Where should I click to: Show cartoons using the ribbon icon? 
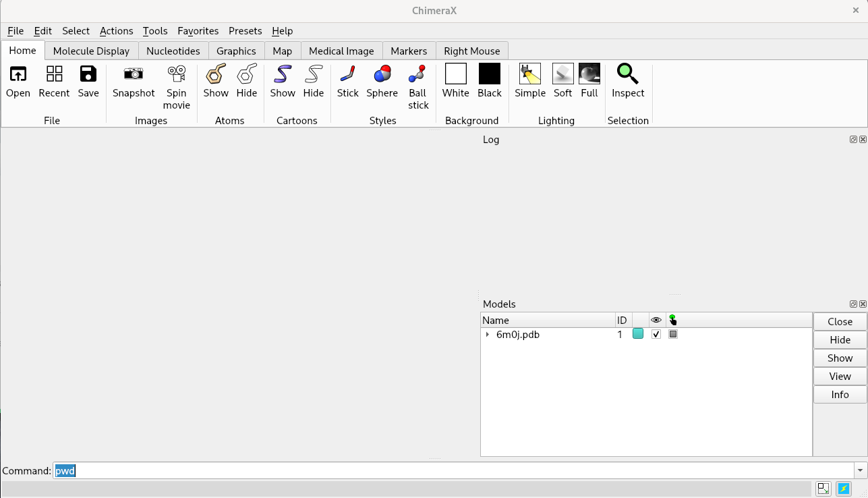coord(283,74)
